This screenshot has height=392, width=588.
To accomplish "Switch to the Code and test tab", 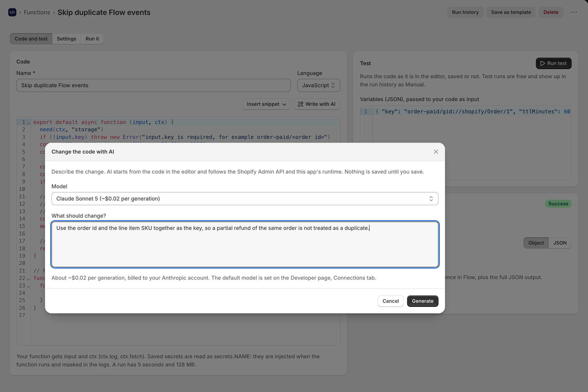I will coord(31,39).
